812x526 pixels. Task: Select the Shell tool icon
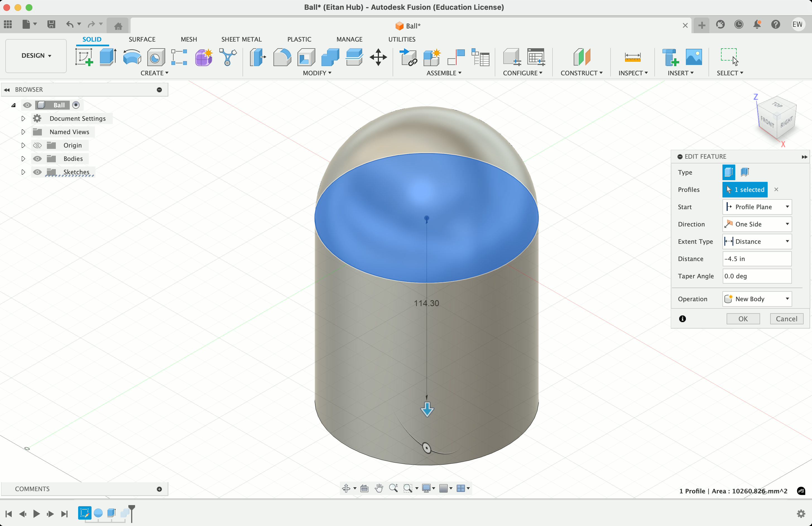306,57
